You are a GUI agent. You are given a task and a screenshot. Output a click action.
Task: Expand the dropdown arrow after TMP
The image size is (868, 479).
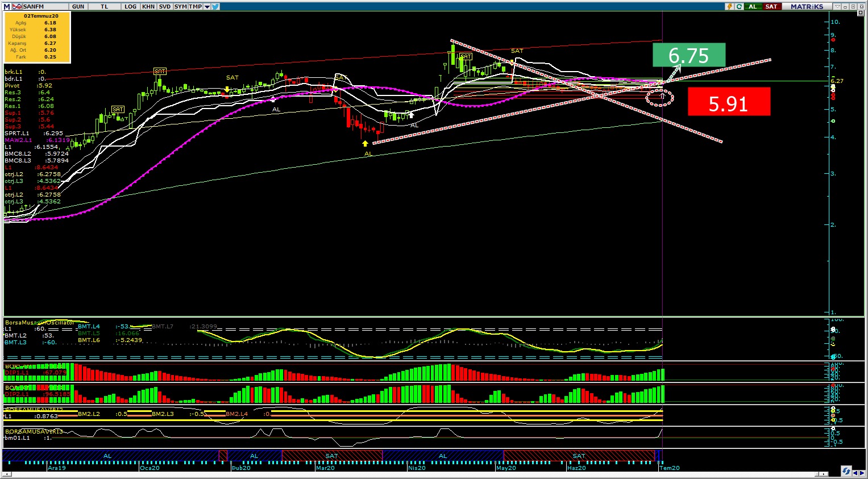207,6
